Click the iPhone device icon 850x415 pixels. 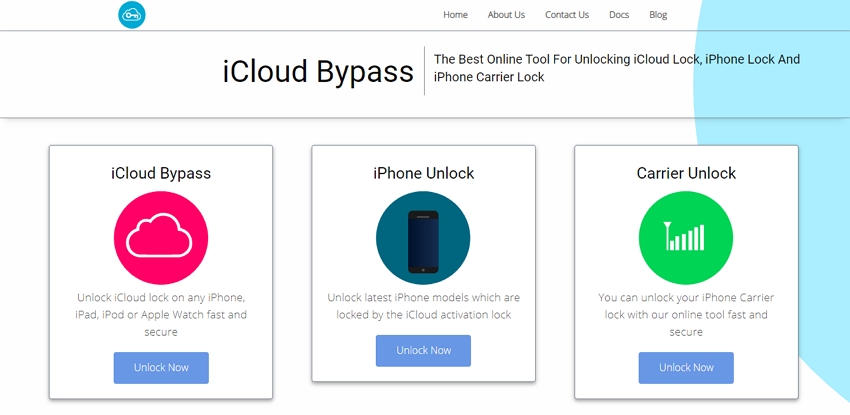coord(423,238)
